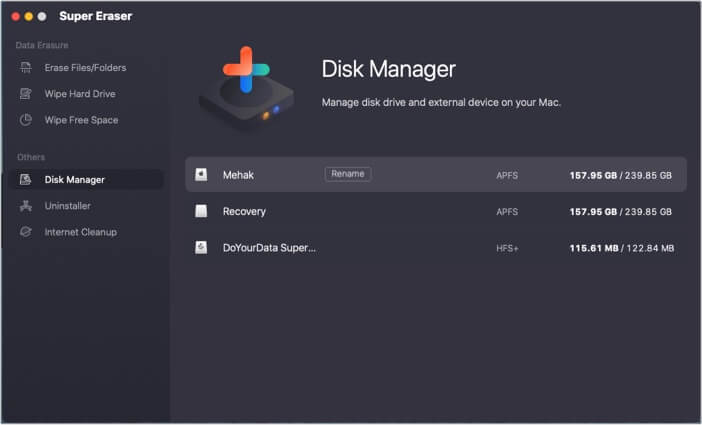Click the DoYourData Super volume icon
This screenshot has height=425, width=702.
click(201, 247)
